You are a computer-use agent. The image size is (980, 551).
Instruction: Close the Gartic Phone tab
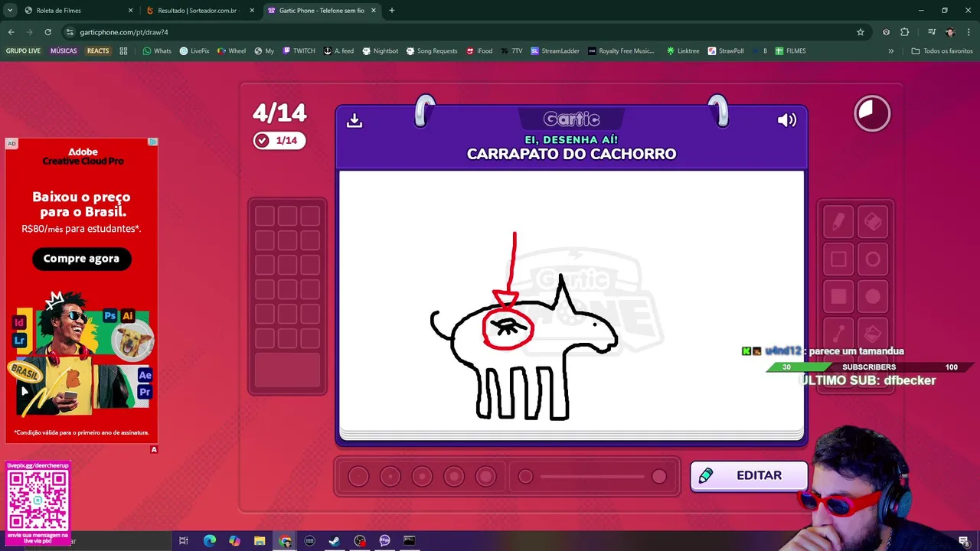pyautogui.click(x=374, y=11)
